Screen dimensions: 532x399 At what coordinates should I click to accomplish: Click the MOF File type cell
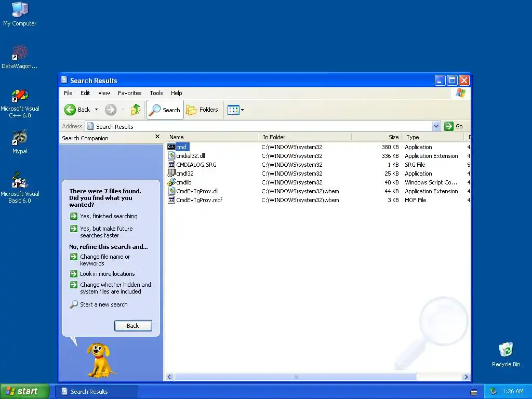click(415, 200)
